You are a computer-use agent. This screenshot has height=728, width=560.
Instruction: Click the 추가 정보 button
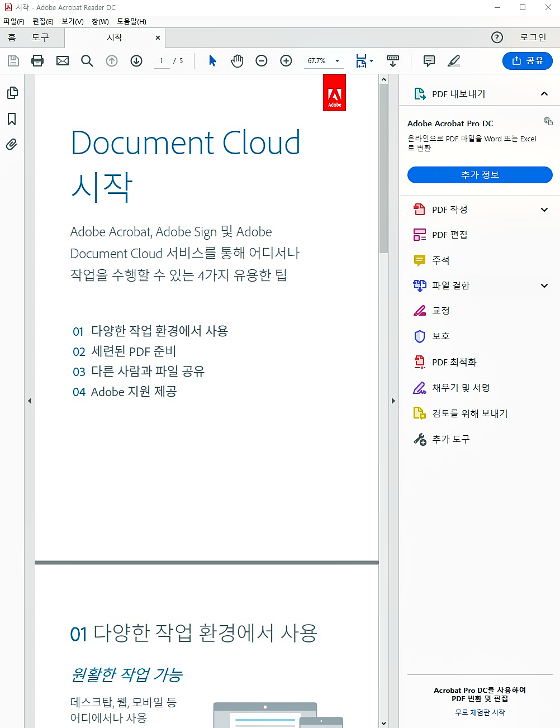coord(480,175)
